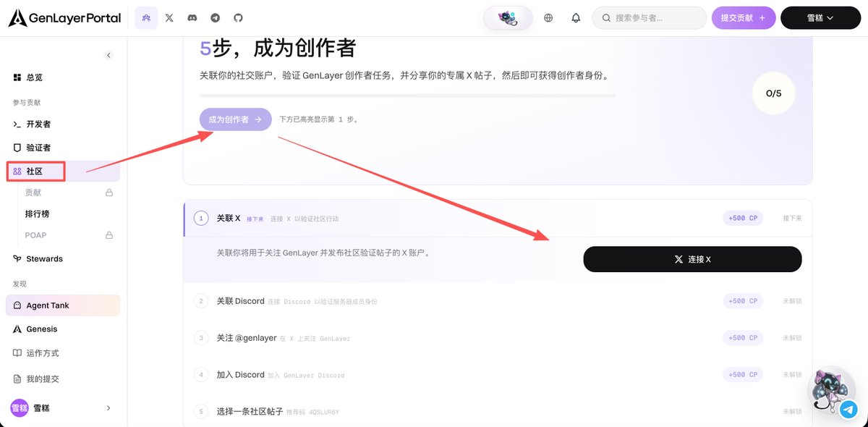Open 运作方式 in the sidebar

pos(63,353)
